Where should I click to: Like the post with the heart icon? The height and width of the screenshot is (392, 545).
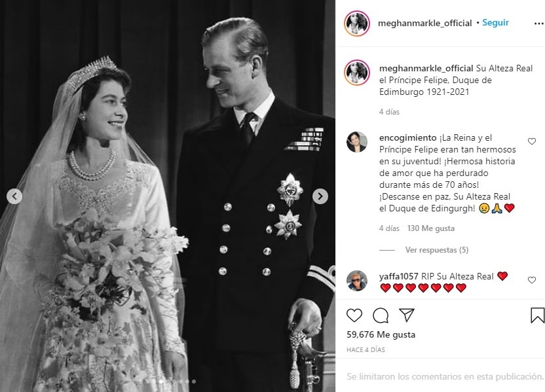click(x=354, y=315)
